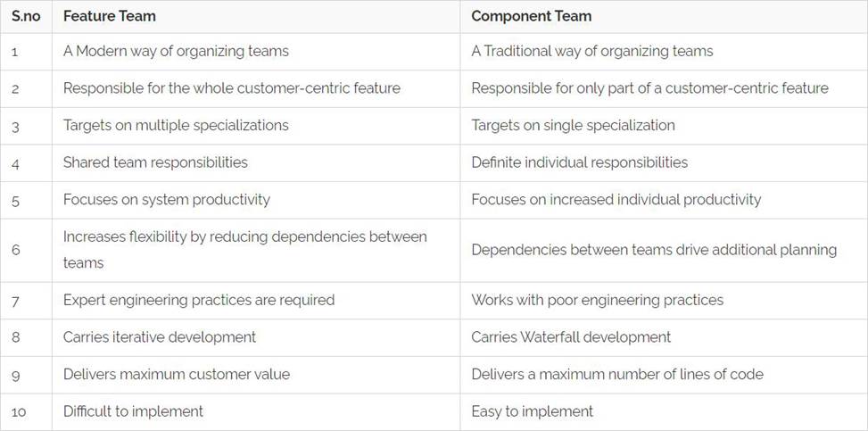Viewport: 868px width, 431px height.
Task: Select the "Targets on single specialization" cell
Action: click(x=573, y=125)
